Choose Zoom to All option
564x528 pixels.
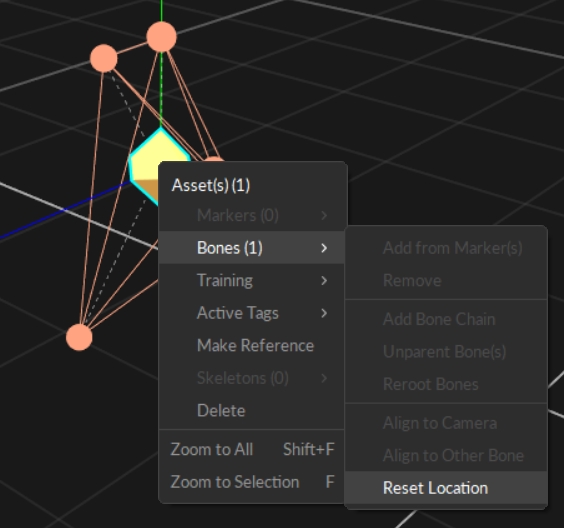[x=252, y=450]
